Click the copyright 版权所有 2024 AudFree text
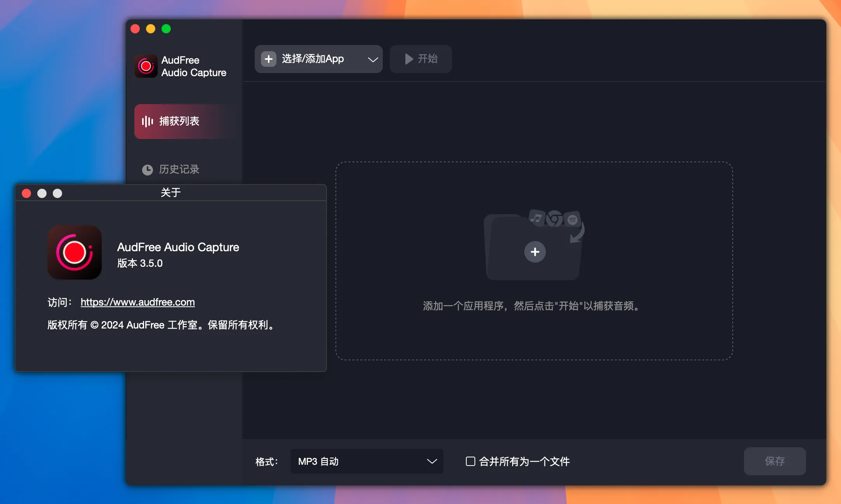Viewport: 841px width, 504px height. [162, 325]
